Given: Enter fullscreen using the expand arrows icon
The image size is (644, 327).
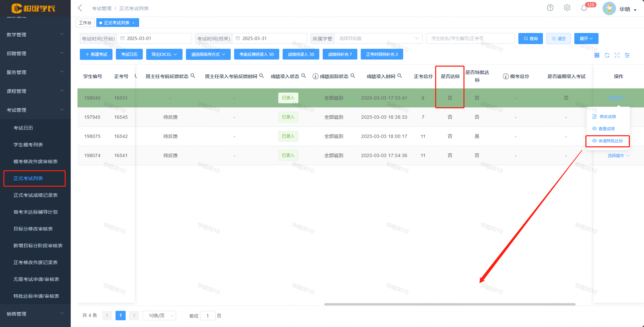Looking at the screenshot, I should pos(617,55).
